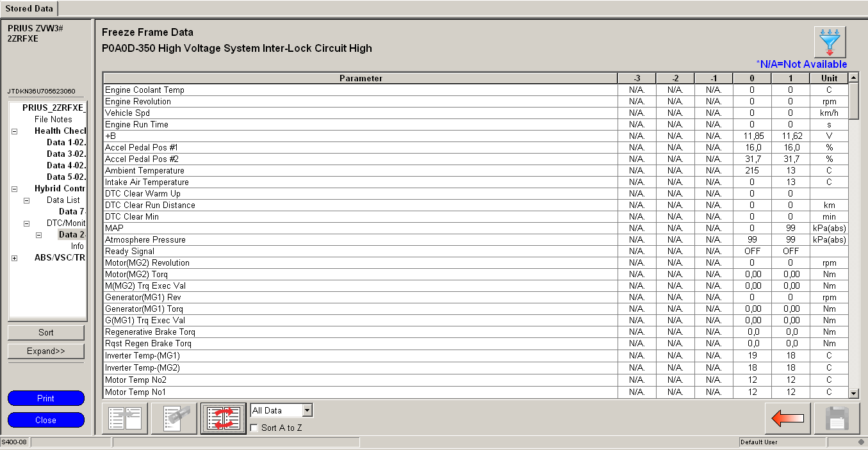
Task: Select Info item in the tree
Action: click(78, 246)
